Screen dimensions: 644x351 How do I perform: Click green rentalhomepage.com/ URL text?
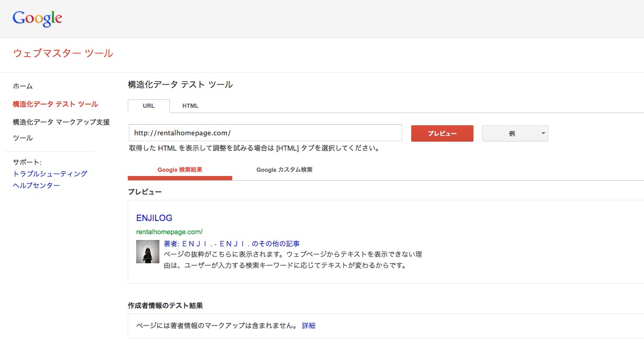(169, 232)
